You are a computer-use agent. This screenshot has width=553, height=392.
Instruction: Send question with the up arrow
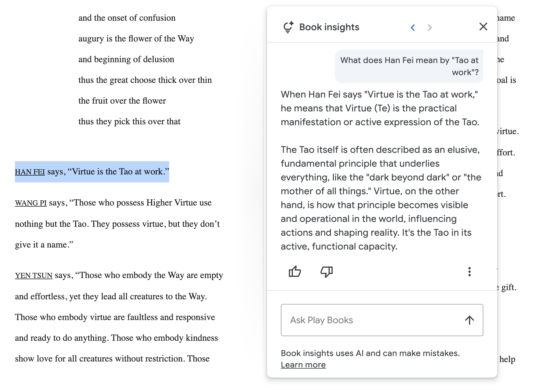(469, 320)
